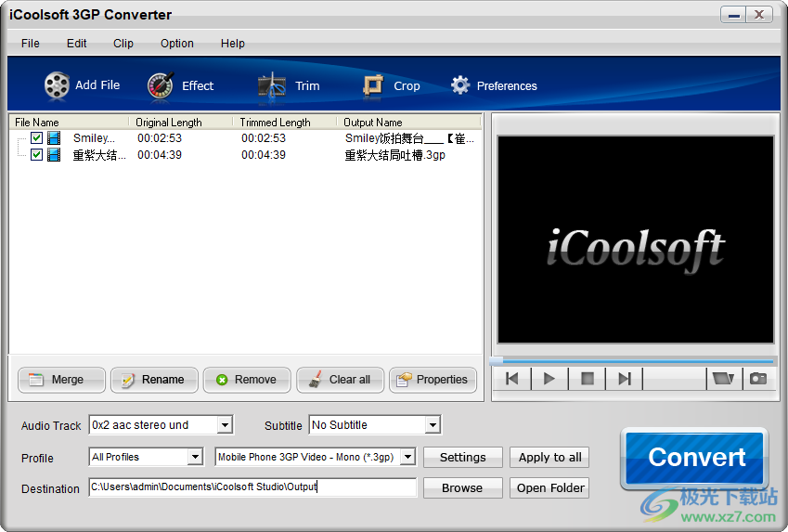Click Apply to all
This screenshot has width=788, height=532.
point(549,457)
